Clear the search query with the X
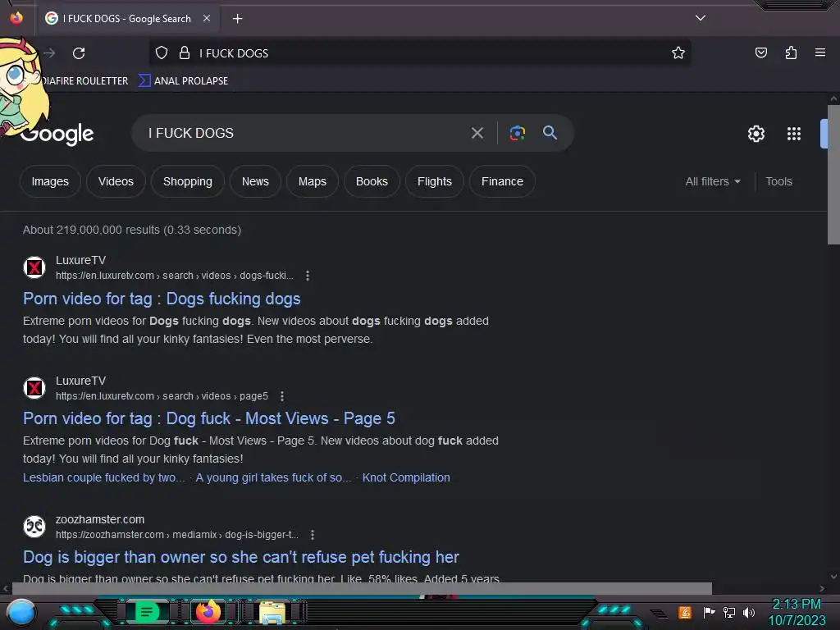 click(477, 133)
